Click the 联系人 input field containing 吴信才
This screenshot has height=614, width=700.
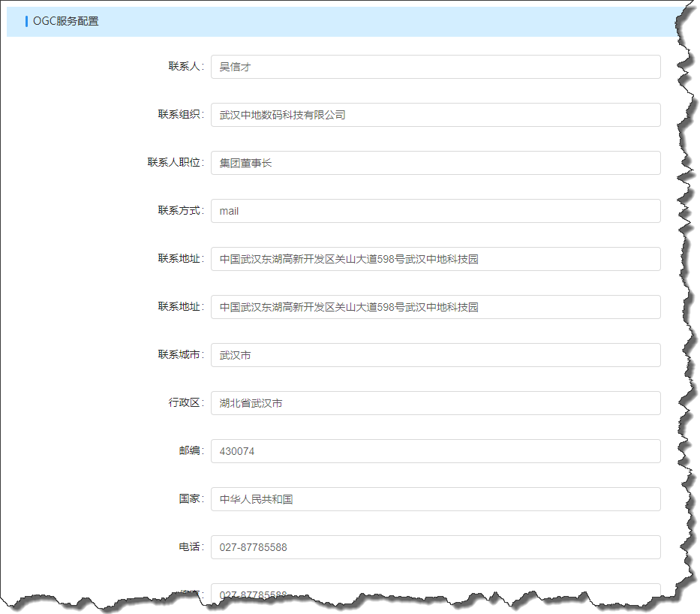point(435,67)
